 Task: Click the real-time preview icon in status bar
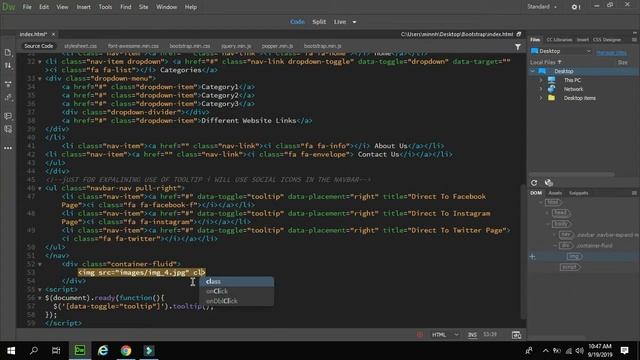[516, 335]
